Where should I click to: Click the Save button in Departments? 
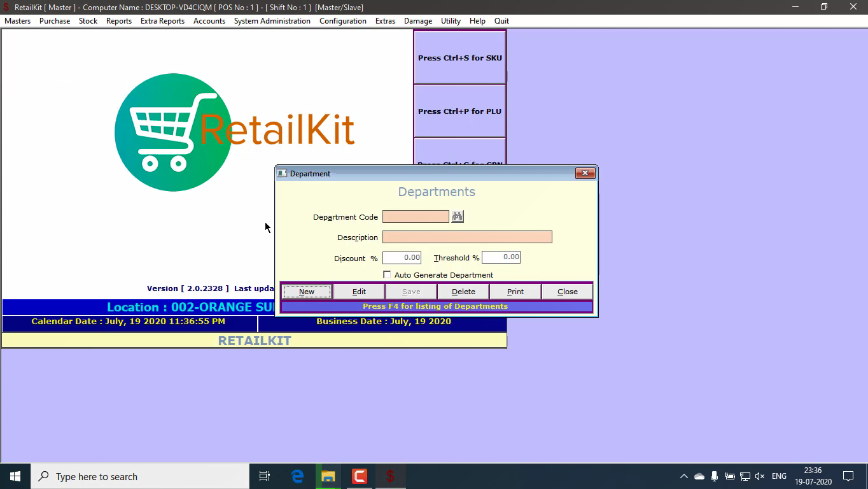(x=411, y=292)
